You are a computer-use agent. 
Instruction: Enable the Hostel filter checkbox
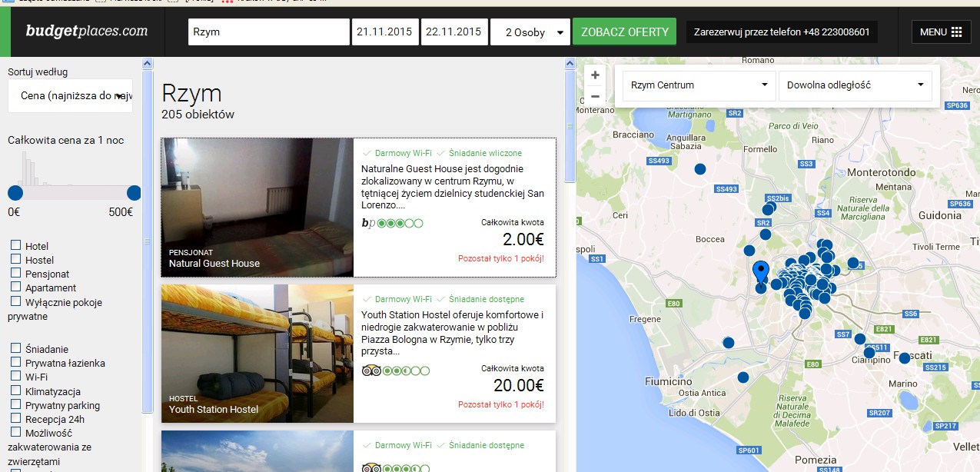[x=15, y=259]
